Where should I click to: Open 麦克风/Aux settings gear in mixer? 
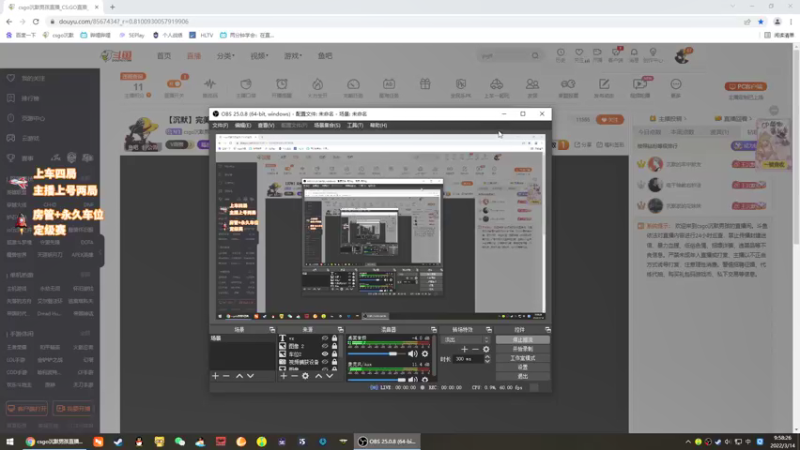[x=424, y=380]
